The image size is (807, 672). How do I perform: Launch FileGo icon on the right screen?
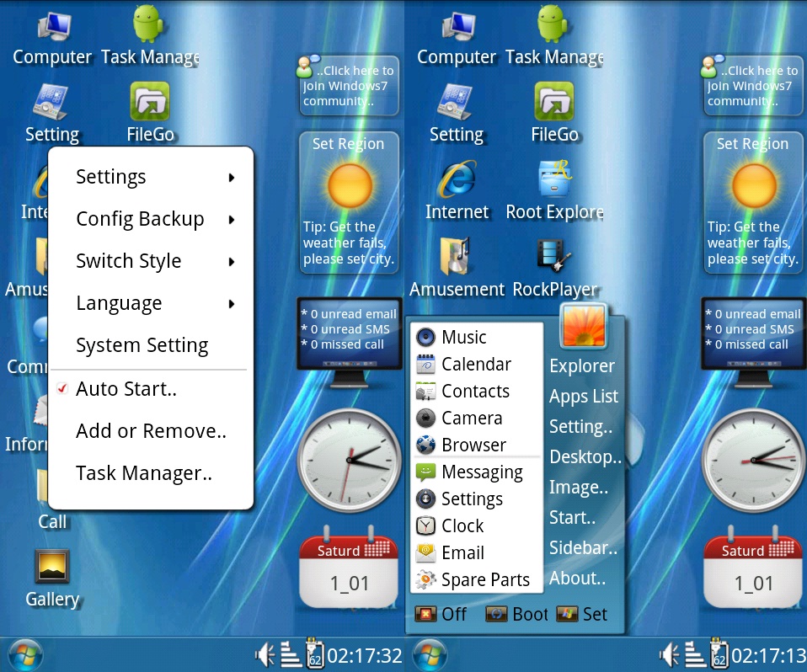coord(553,101)
